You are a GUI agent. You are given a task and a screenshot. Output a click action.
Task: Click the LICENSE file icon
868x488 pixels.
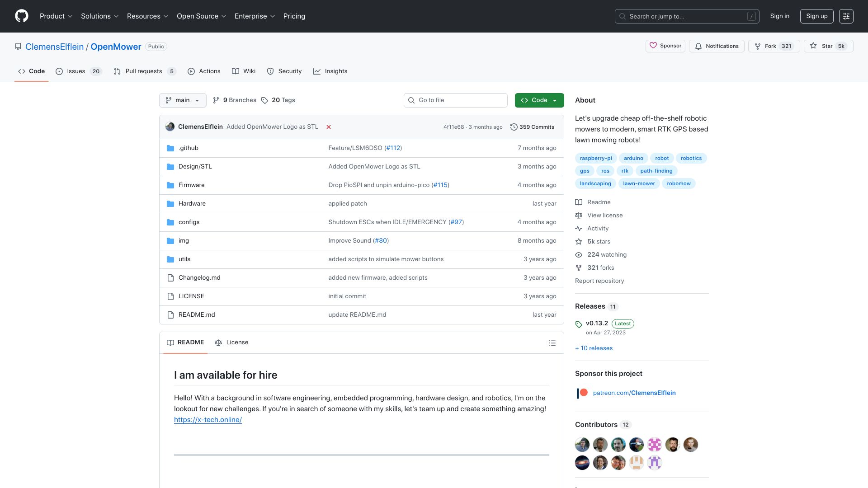[170, 296]
